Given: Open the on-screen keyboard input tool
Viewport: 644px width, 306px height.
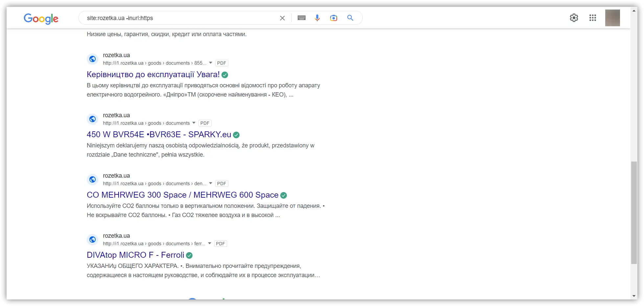Looking at the screenshot, I should 302,18.
